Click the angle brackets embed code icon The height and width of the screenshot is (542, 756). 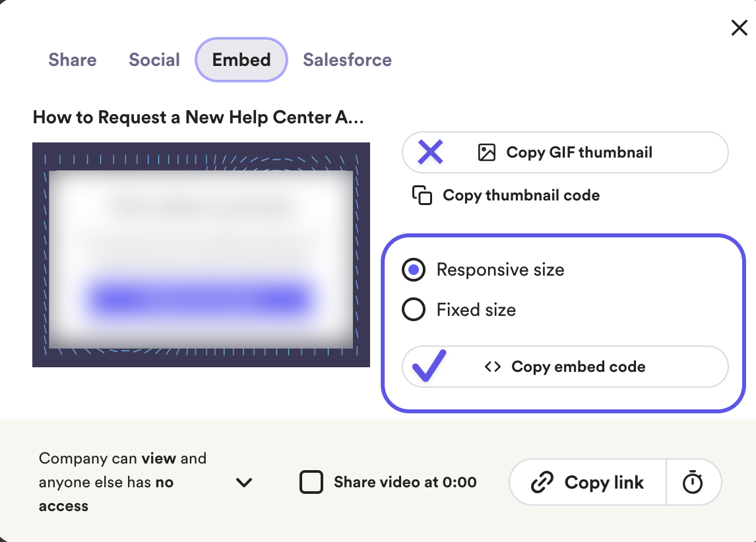pos(492,367)
